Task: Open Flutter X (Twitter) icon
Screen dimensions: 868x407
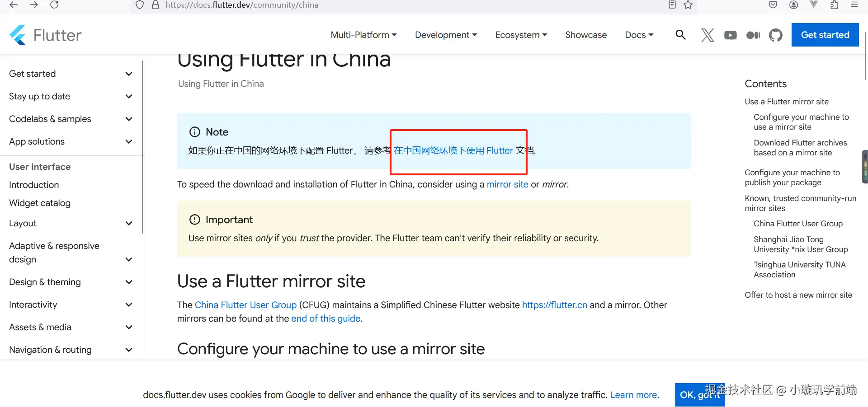Action: (x=708, y=35)
